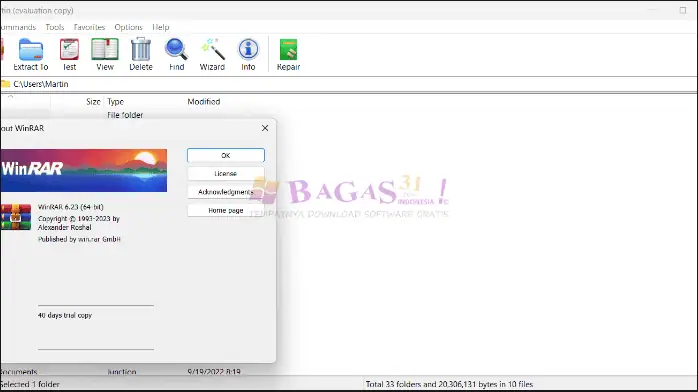Maximize the WinRAR main window
The width and height of the screenshot is (698, 392).
(682, 10)
